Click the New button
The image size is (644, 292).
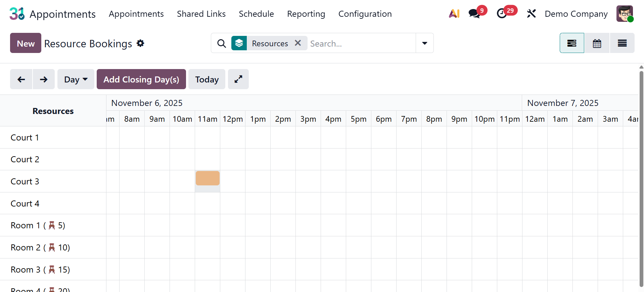click(x=26, y=43)
